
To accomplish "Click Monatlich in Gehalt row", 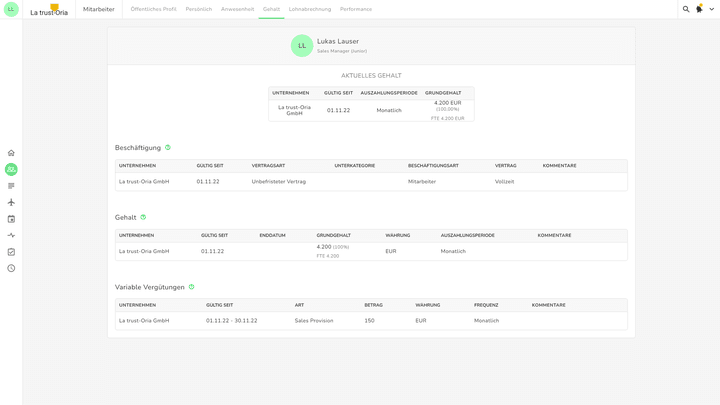I will click(453, 251).
